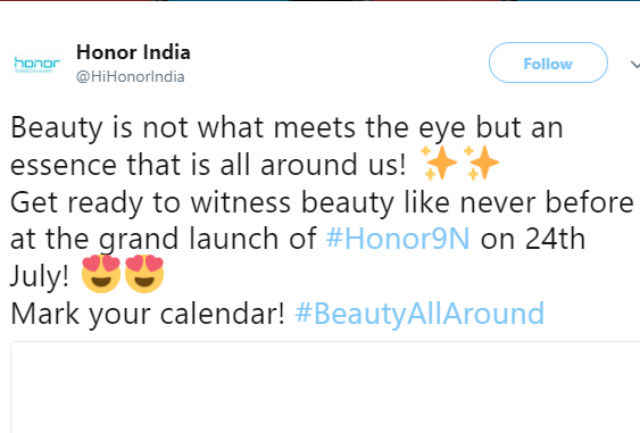Viewport: 640px width, 433px height.
Task: Click the second heart-eyes emoji
Action: pos(144,273)
